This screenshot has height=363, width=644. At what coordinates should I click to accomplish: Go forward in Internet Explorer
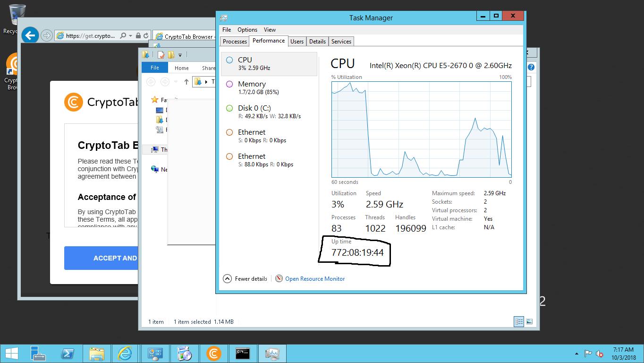pyautogui.click(x=46, y=35)
